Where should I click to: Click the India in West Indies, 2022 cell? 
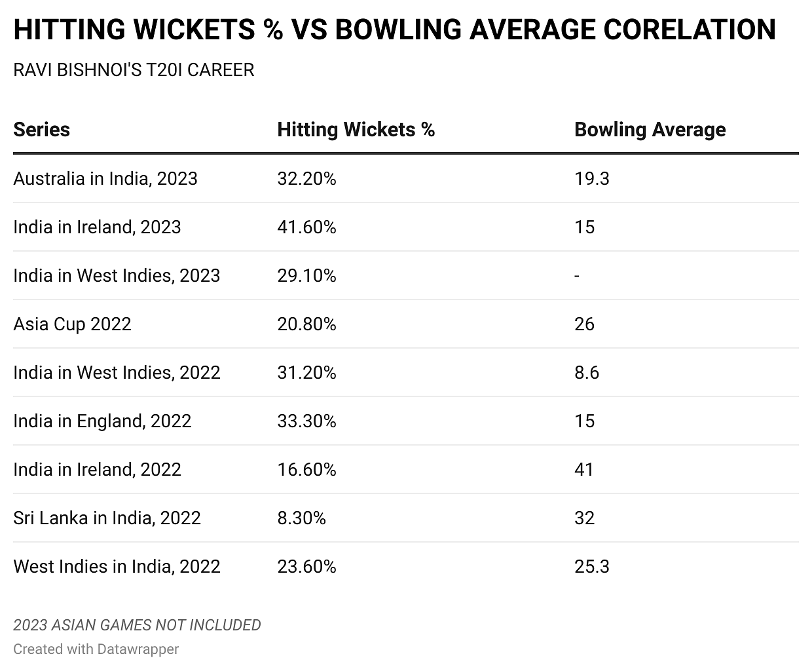click(117, 373)
